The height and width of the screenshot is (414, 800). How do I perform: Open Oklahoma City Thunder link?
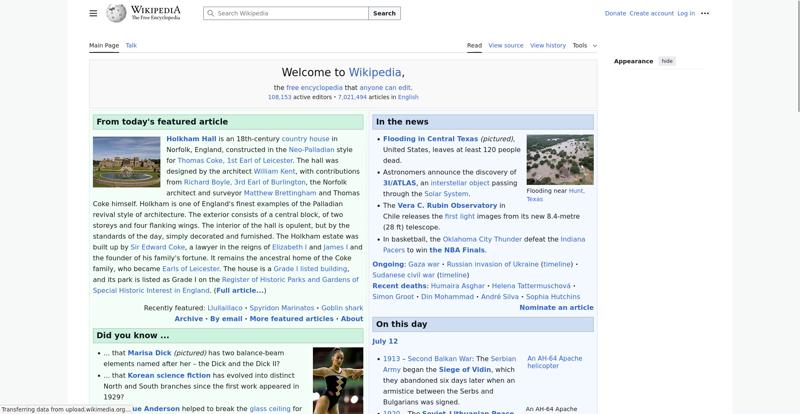[482, 239]
